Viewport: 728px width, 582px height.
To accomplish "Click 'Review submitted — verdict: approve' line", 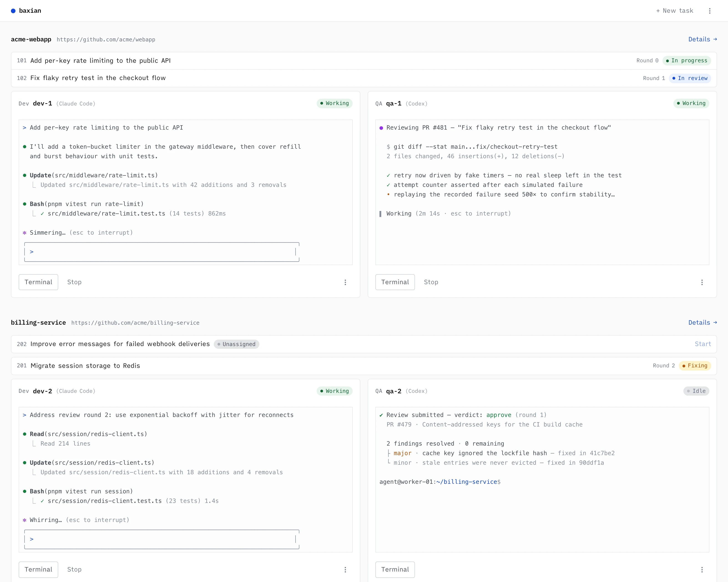I will tap(463, 415).
